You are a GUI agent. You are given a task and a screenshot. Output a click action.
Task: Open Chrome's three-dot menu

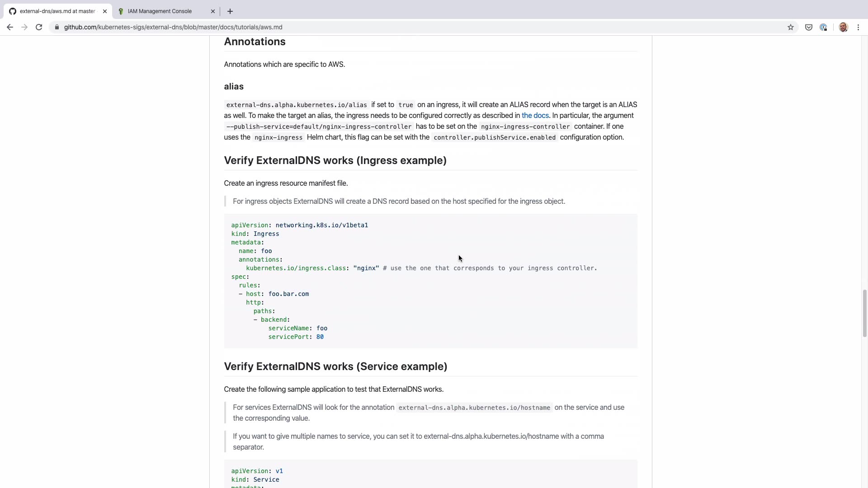coord(858,27)
